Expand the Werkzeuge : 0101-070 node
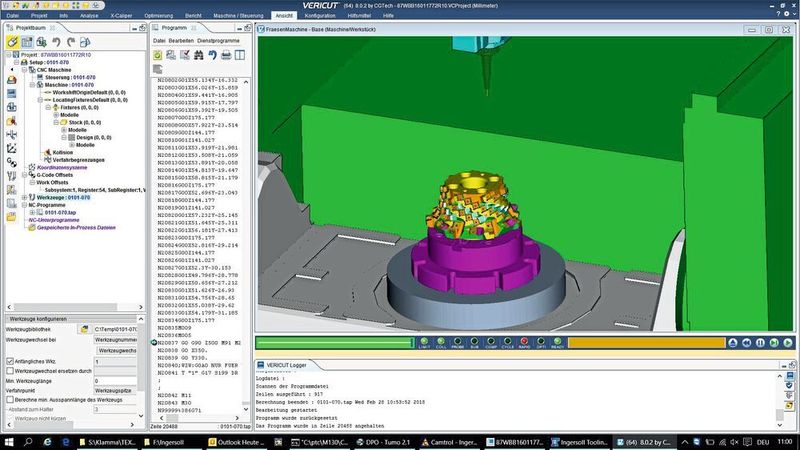The height and width of the screenshot is (450, 800). (24, 197)
